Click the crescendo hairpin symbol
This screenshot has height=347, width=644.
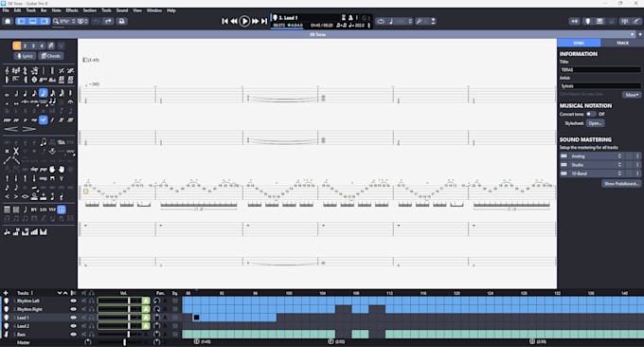[x=11, y=129]
